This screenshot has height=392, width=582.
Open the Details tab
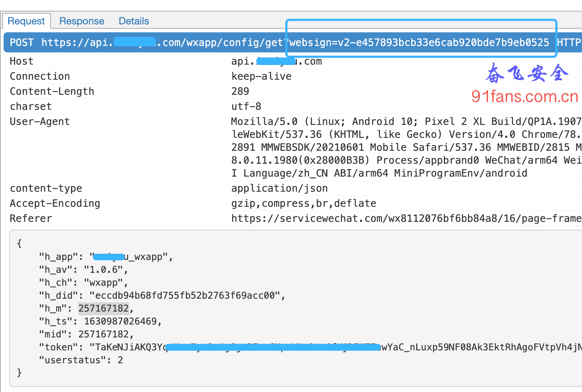134,21
